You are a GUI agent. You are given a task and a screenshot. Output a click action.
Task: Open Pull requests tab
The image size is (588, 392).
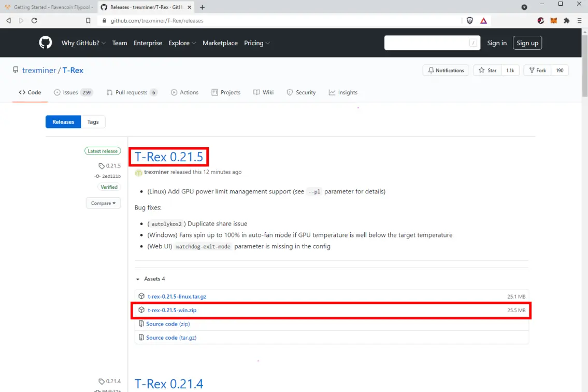point(132,92)
